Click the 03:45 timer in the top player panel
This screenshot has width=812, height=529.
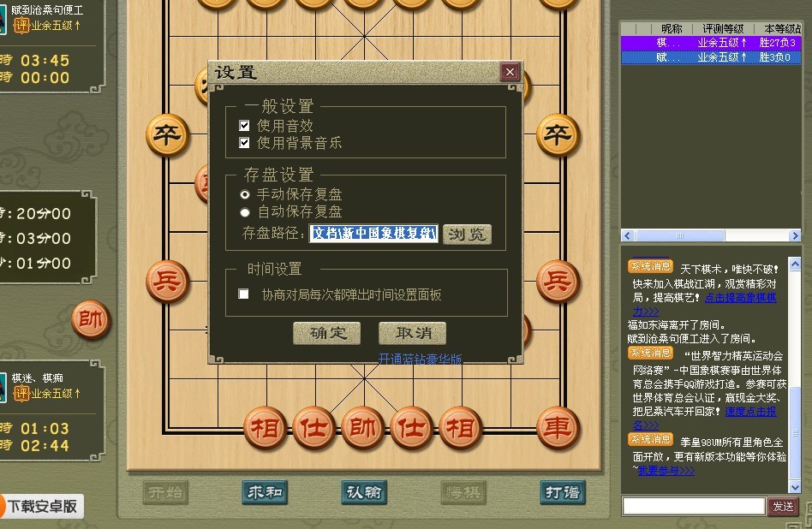point(45,61)
